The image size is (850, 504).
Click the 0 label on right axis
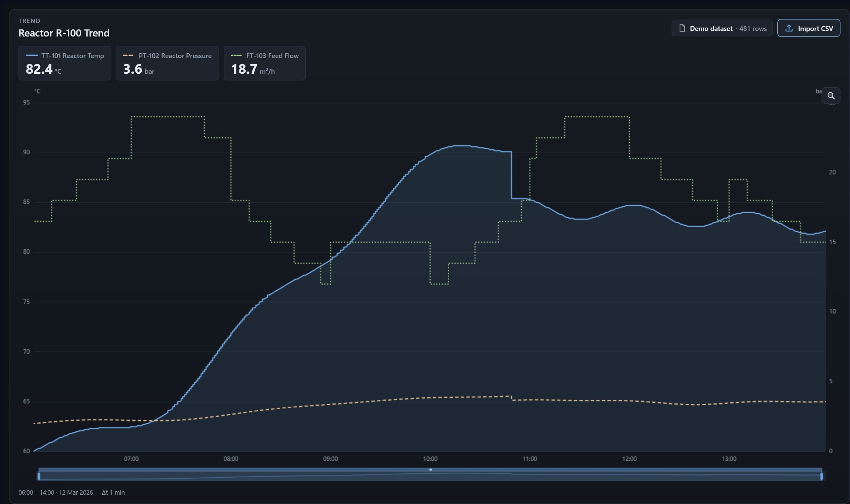831,451
